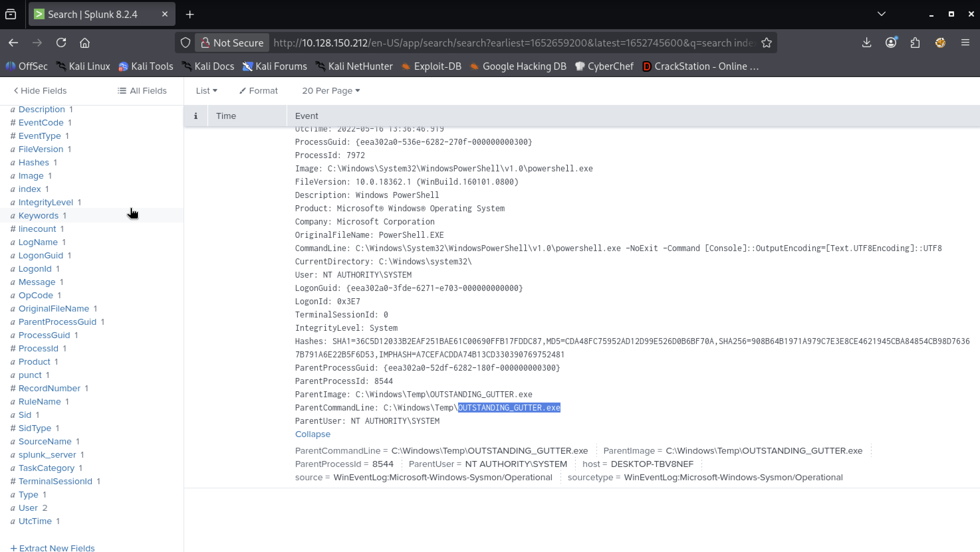Select the ParentProcessGuid field
The height and width of the screenshot is (552, 980).
(58, 322)
